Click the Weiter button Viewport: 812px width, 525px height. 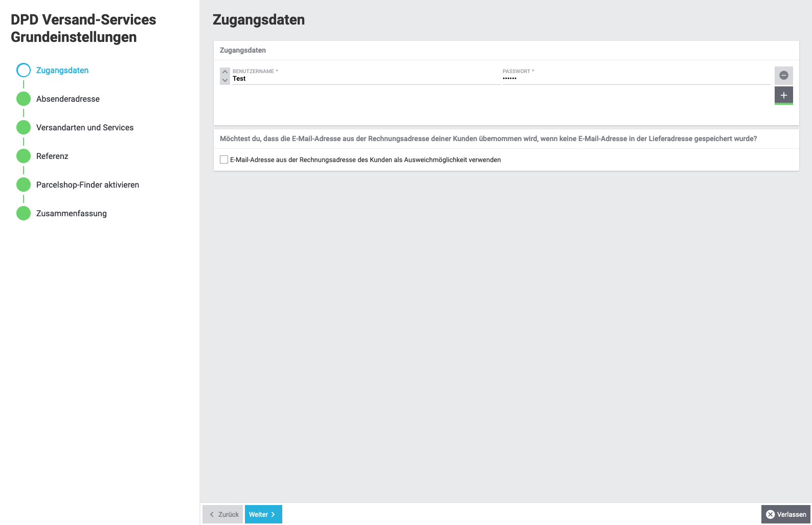[x=263, y=514]
